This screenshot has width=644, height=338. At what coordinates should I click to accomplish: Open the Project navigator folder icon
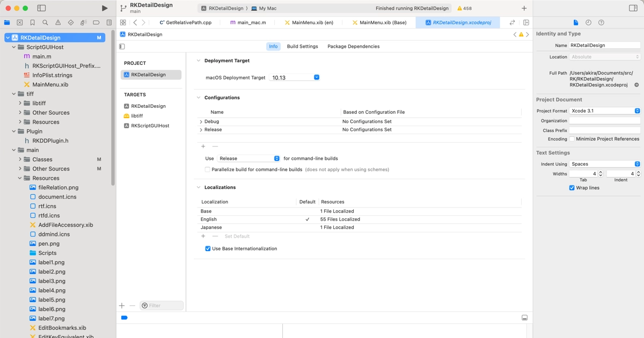(7, 23)
